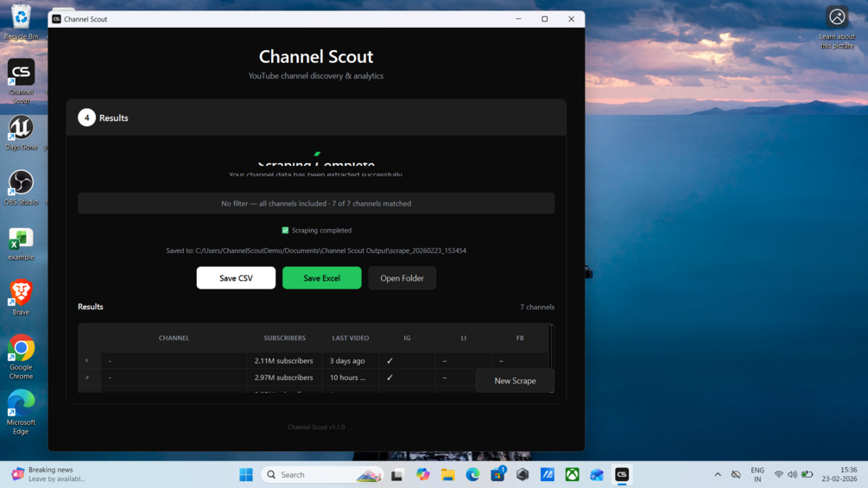
Task: Toggle the Scraping completed checkbox
Action: pos(286,230)
